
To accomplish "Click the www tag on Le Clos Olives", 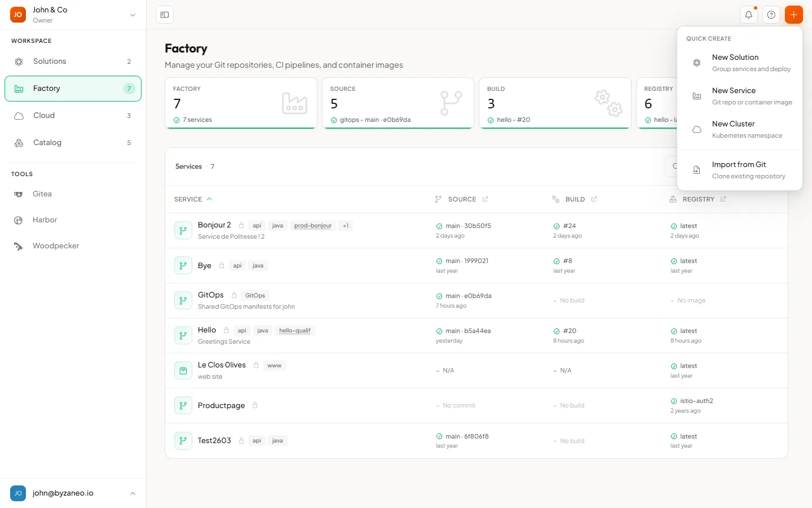I will pos(275,366).
